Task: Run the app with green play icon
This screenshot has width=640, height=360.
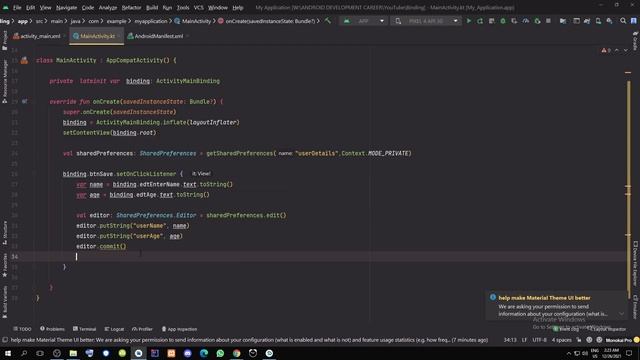Action: 469,21
